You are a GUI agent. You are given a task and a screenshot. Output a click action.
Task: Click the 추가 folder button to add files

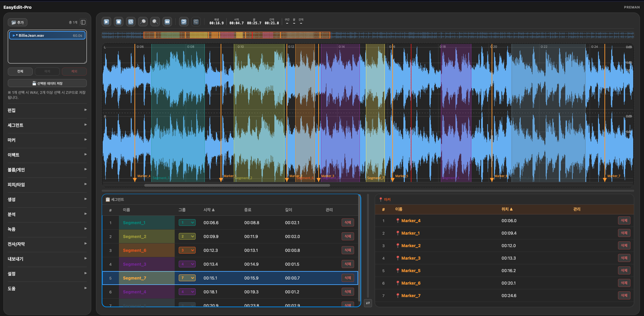pos(18,23)
